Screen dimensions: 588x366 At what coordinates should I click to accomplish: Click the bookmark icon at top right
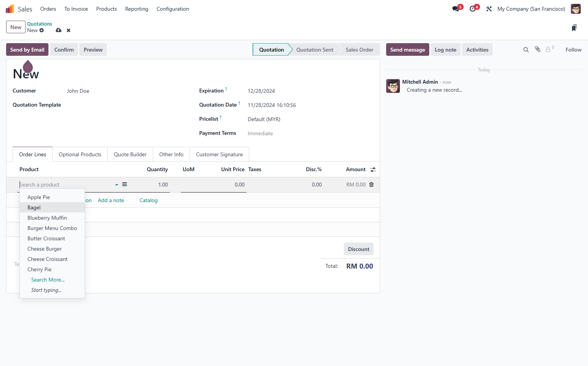click(x=574, y=28)
